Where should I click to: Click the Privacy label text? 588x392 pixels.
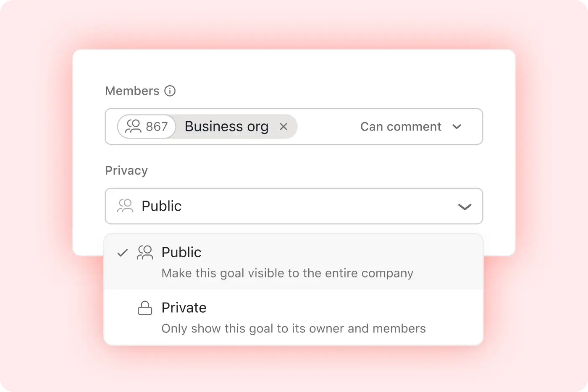pyautogui.click(x=126, y=170)
